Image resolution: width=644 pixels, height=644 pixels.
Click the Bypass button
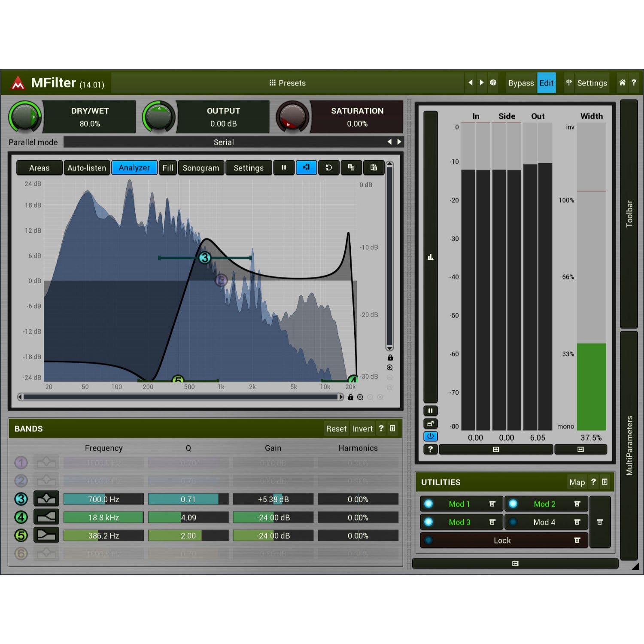521,83
